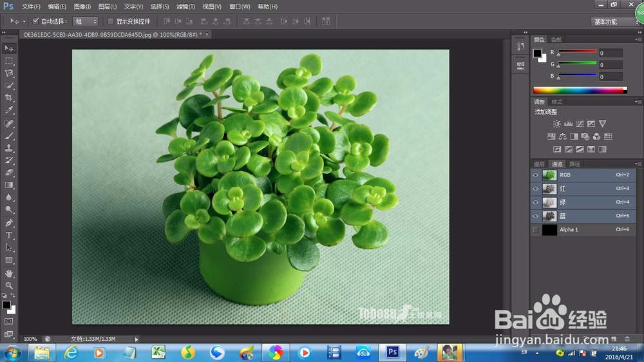Image resolution: width=644 pixels, height=362 pixels.
Task: Show the Alpha 1 channel visibility
Action: coord(536,230)
